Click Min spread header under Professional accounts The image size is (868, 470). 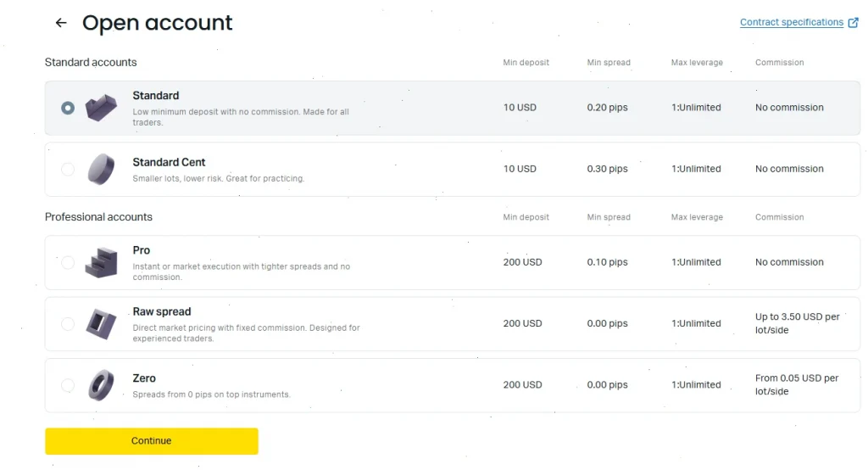click(x=609, y=217)
